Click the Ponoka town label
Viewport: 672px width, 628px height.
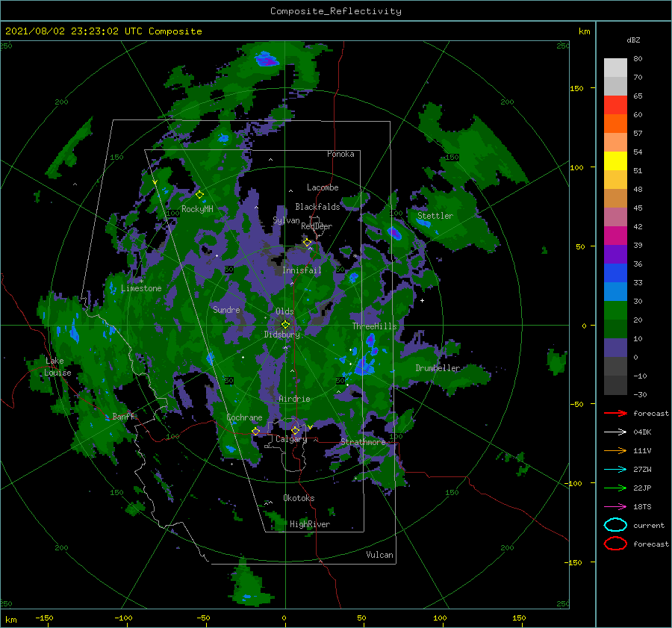click(x=340, y=154)
